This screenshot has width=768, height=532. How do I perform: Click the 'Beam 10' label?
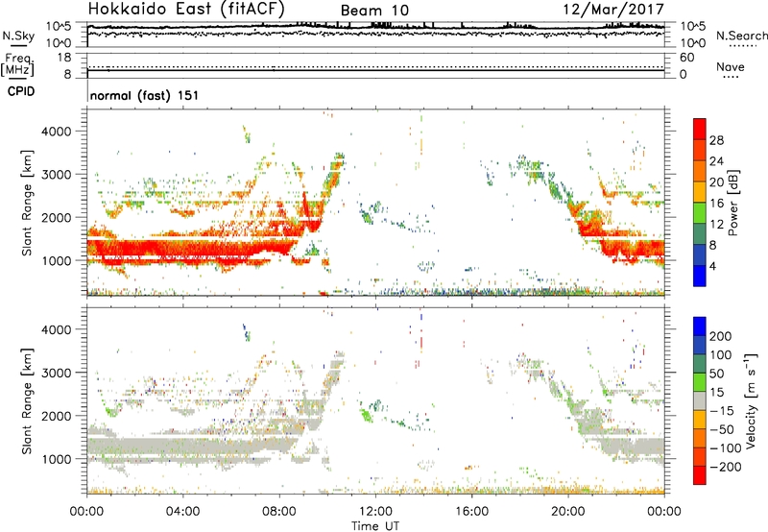click(x=374, y=11)
